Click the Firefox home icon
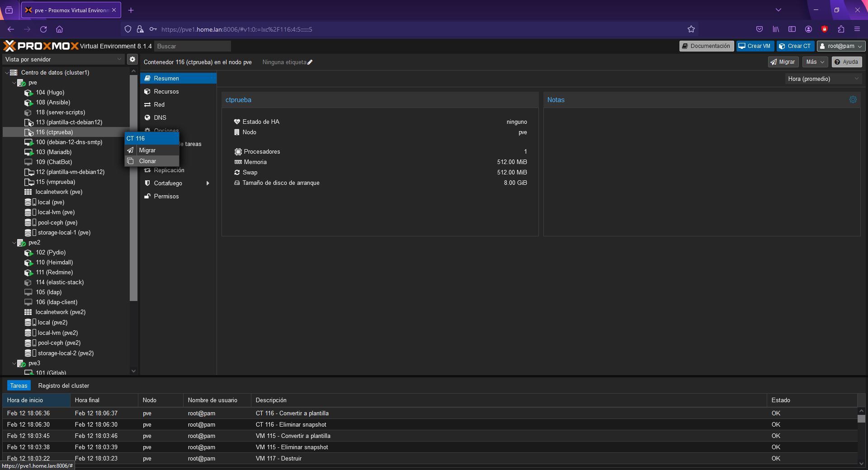Image resolution: width=868 pixels, height=470 pixels. pyautogui.click(x=59, y=29)
